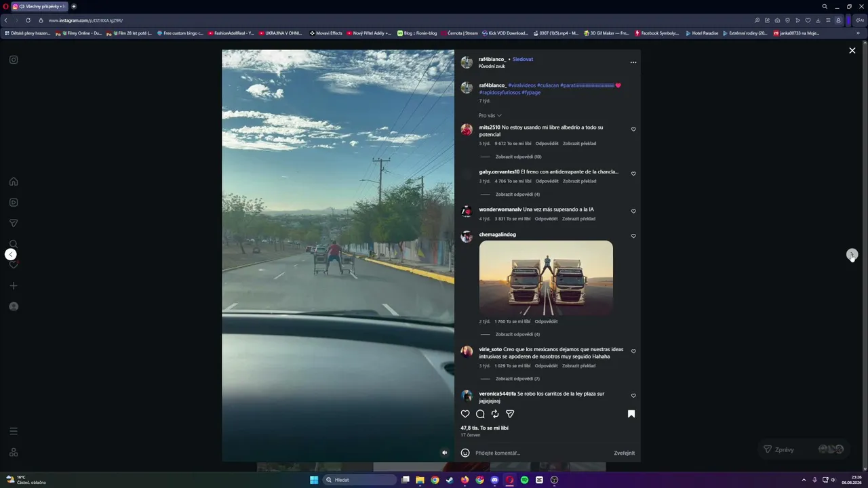Click the comment field 'Přidejte komentář...'
This screenshot has height=488, width=868.
tap(541, 453)
